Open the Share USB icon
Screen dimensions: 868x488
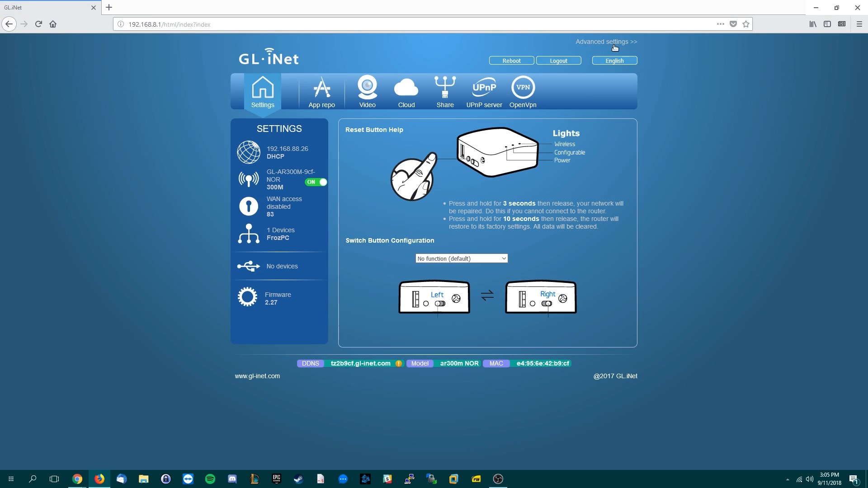pyautogui.click(x=445, y=88)
